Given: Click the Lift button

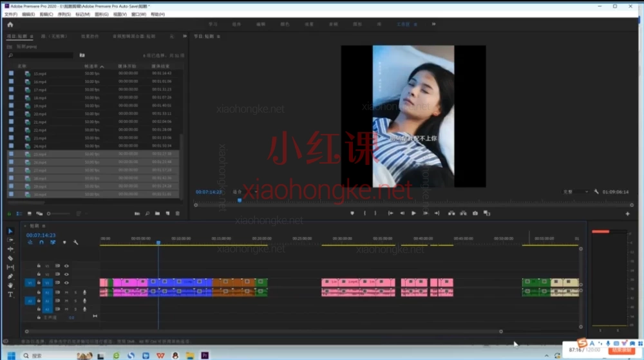Looking at the screenshot, I should (451, 213).
